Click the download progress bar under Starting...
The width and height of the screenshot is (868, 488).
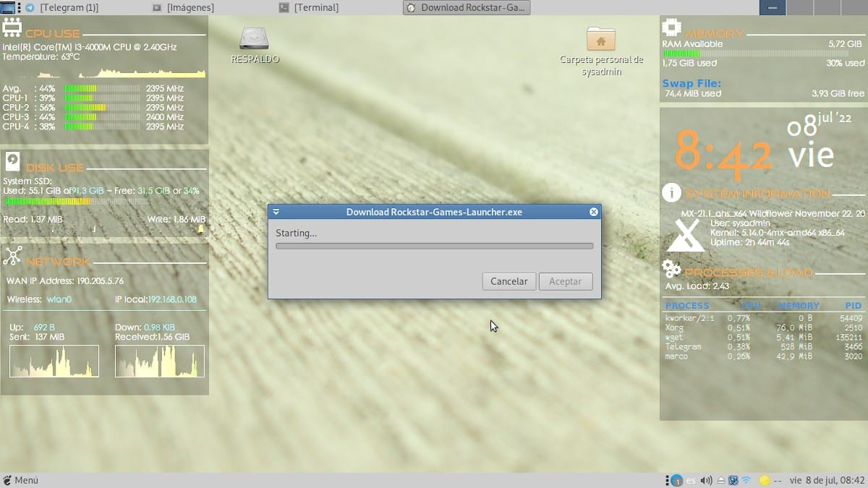point(434,246)
